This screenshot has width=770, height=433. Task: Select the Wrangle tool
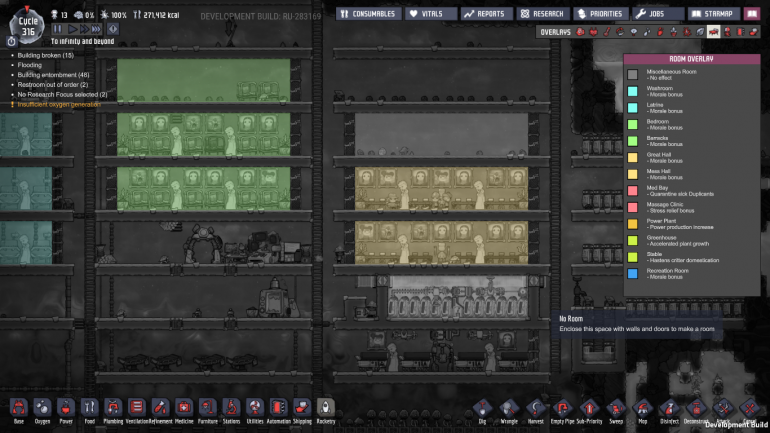[509, 409]
